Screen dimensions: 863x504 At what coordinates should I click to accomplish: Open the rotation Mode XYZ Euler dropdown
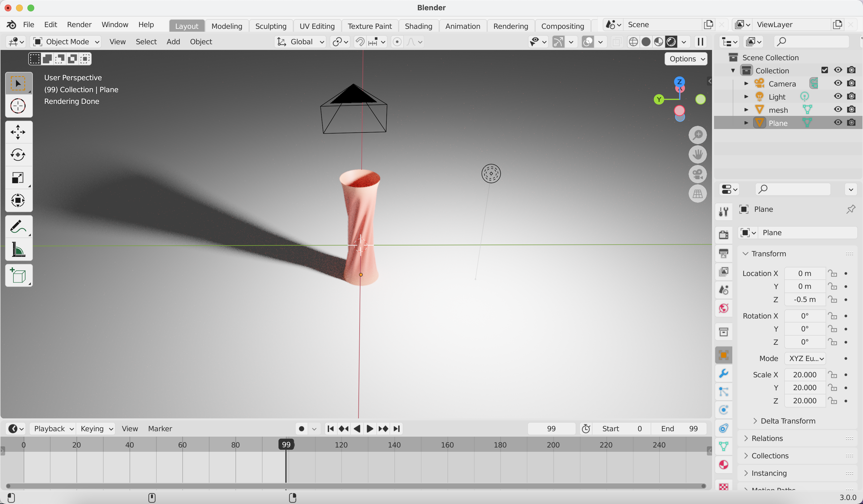tap(805, 358)
